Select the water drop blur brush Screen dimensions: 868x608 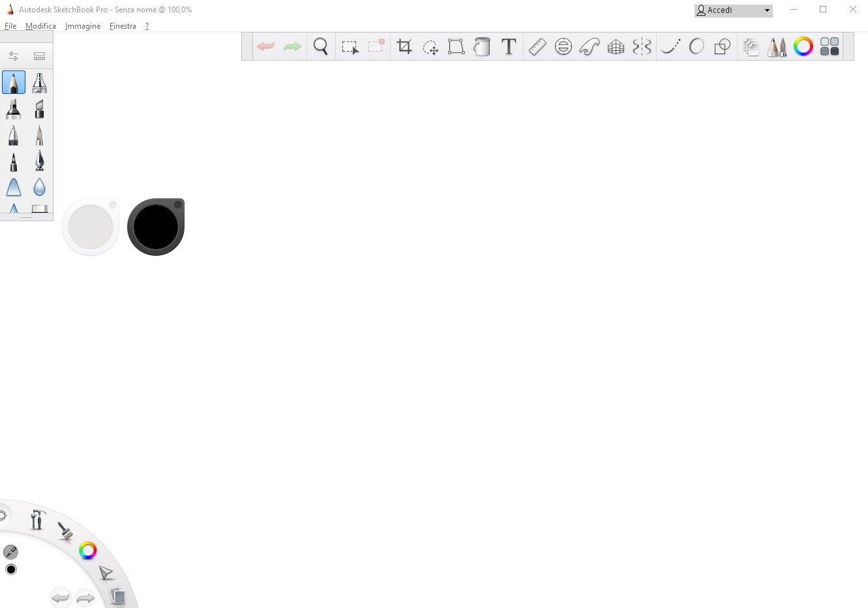click(x=40, y=187)
